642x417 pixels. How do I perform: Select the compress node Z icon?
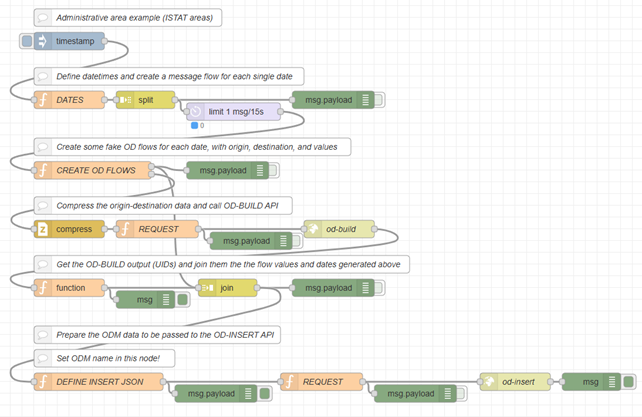pyautogui.click(x=43, y=229)
